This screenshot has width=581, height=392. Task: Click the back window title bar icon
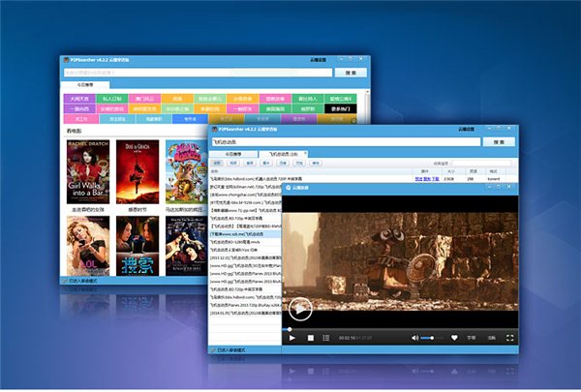pyautogui.click(x=66, y=60)
